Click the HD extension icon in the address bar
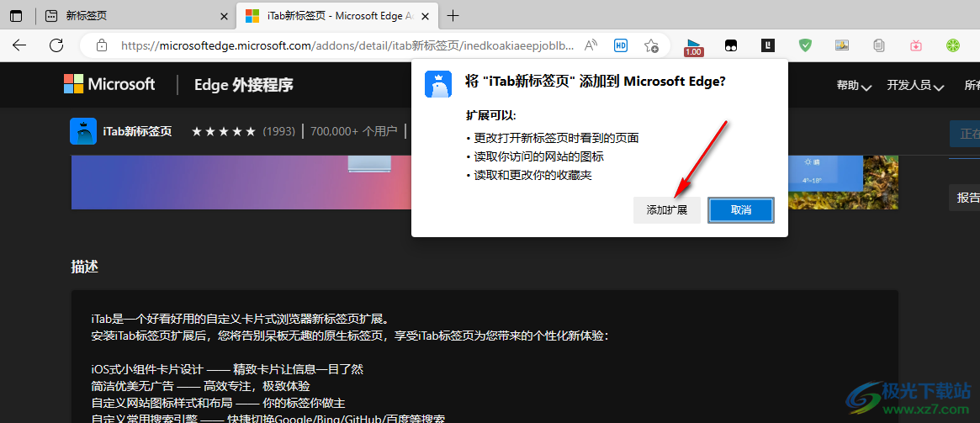 tap(621, 45)
